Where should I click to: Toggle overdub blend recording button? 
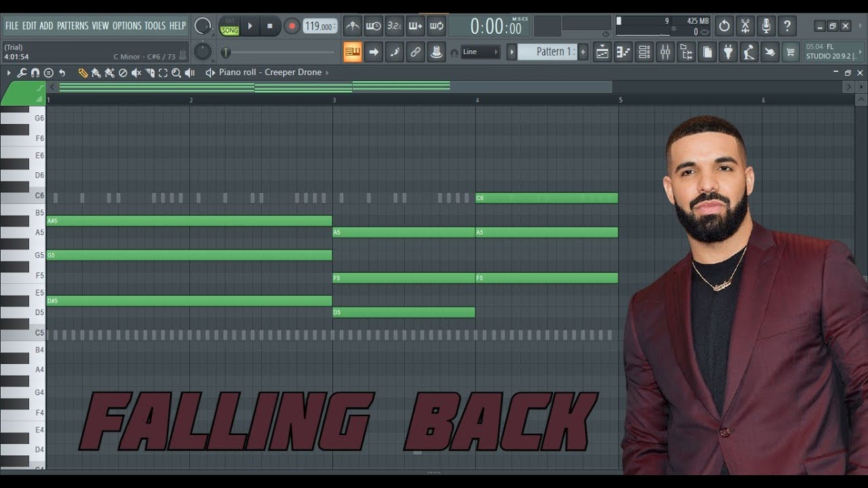[416, 26]
